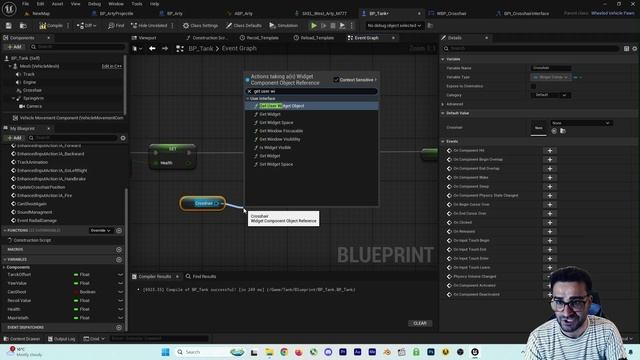Viewport: 640px width, 360px height.
Task: Switch to the BP_ArtyProjectile tab
Action: coord(116,13)
